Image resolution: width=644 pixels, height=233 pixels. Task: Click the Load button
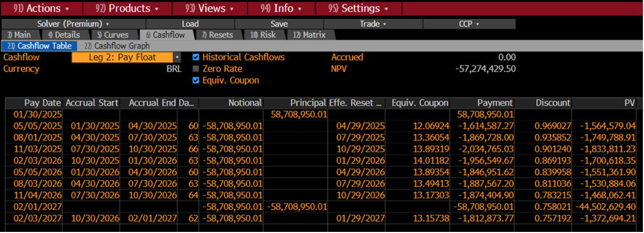(190, 24)
